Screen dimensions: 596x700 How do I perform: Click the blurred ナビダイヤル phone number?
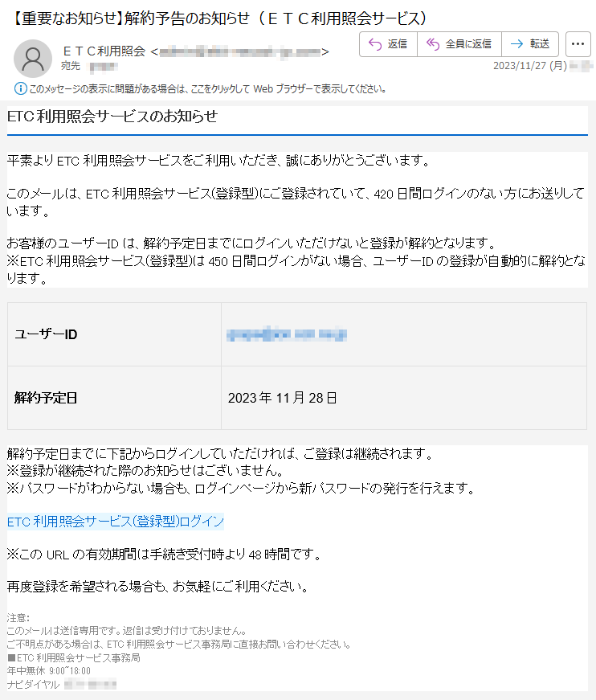[91, 684]
